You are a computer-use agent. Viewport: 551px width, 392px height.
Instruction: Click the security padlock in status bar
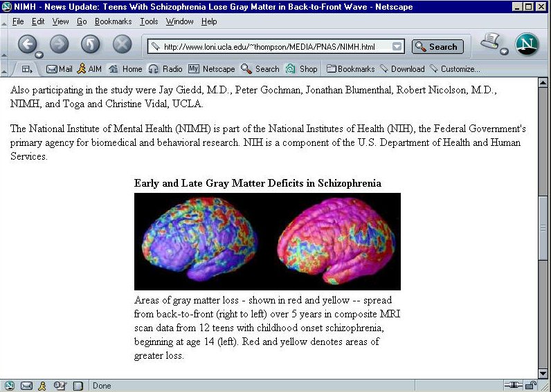click(531, 386)
